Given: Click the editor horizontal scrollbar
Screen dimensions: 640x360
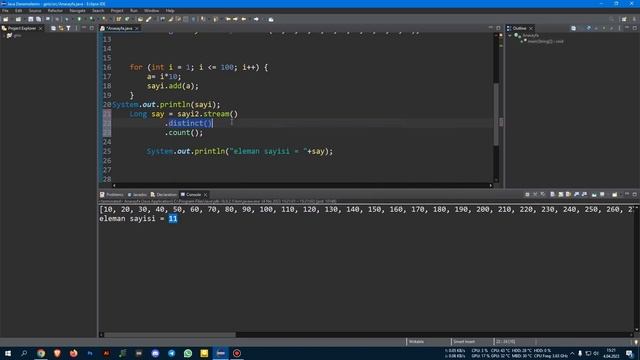Looking at the screenshot, I should [302, 185].
